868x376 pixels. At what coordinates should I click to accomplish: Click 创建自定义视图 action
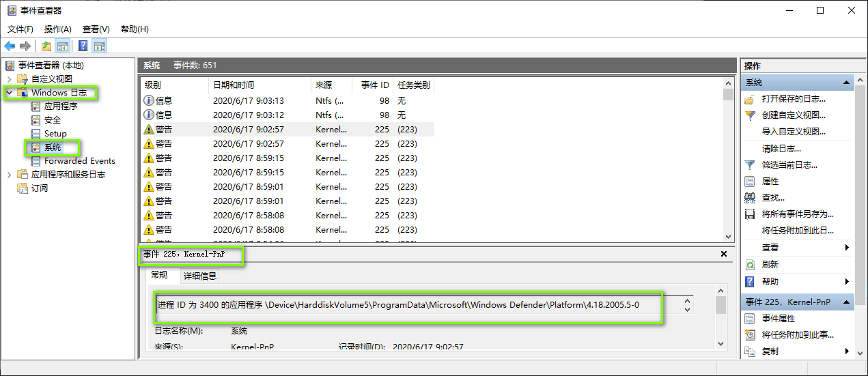(x=794, y=115)
